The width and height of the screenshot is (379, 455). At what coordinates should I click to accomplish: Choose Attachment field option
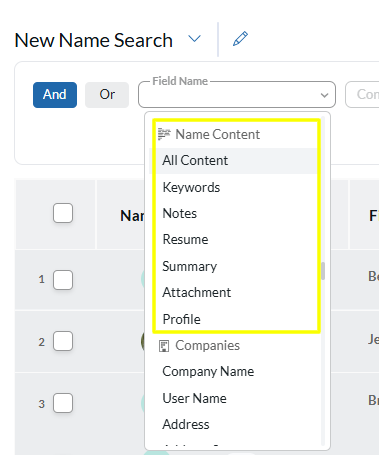pyautogui.click(x=233, y=293)
